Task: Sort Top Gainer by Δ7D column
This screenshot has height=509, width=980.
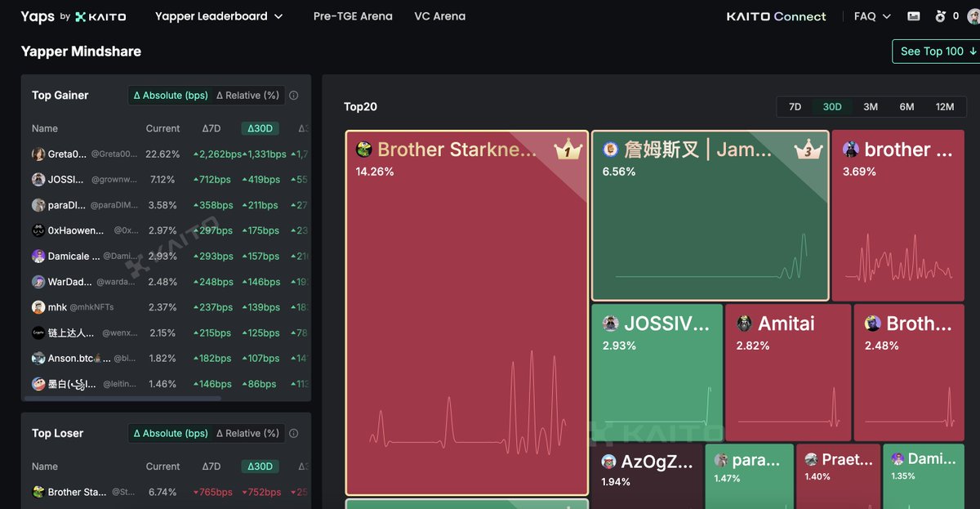Action: 212,128
